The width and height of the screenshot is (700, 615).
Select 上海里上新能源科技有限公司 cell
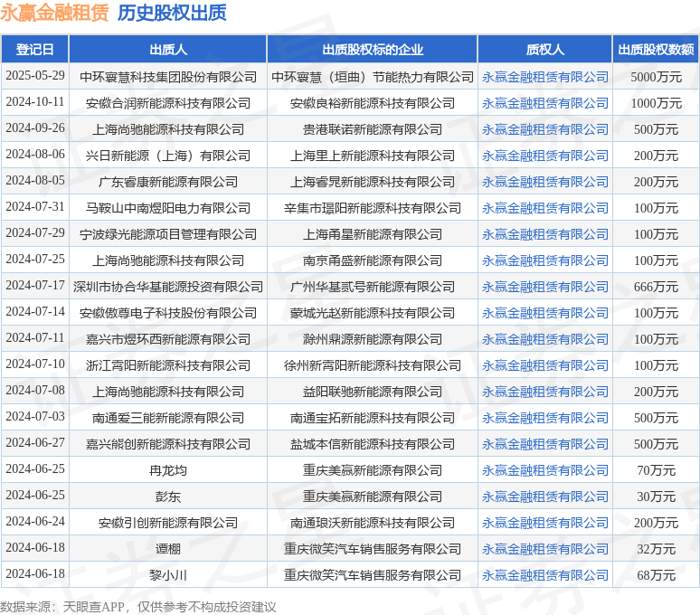click(x=373, y=156)
